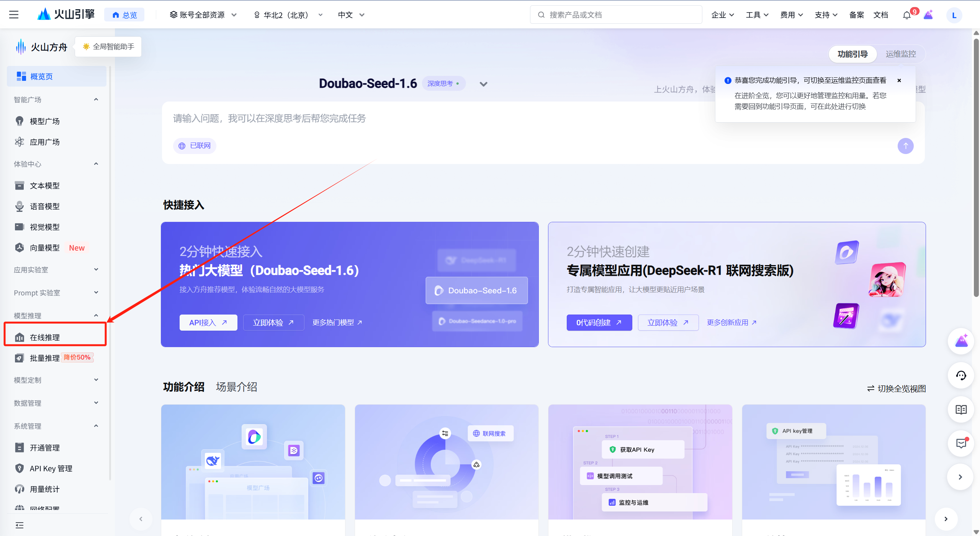This screenshot has height=536, width=980.
Task: Open 批量推理 in the sidebar
Action: (44, 358)
